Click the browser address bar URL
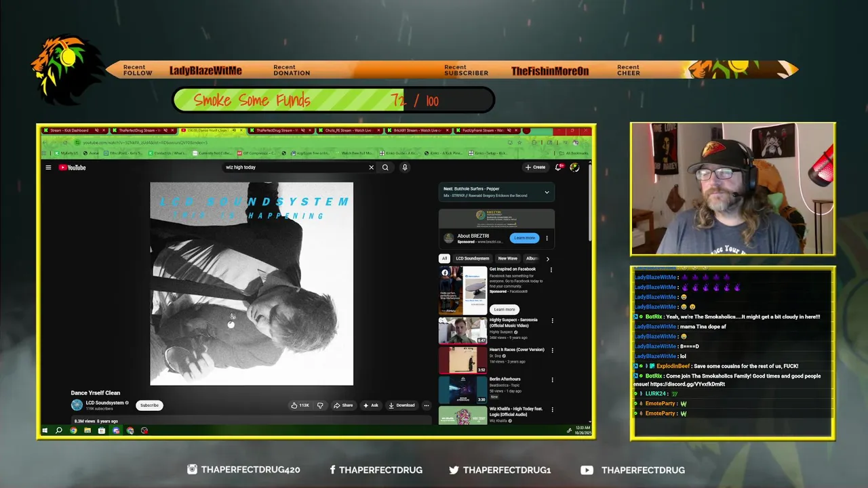868x488 pixels. [x=146, y=142]
